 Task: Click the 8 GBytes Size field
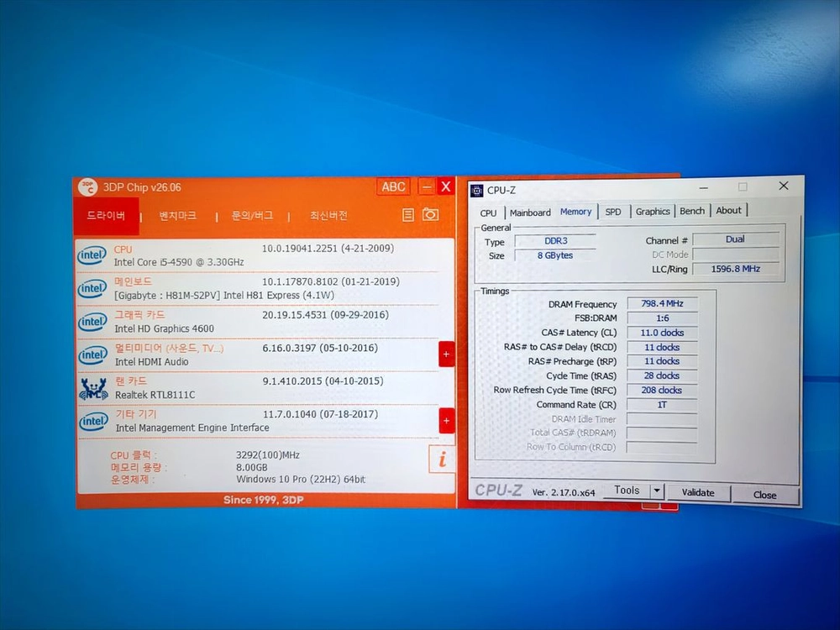tap(555, 255)
